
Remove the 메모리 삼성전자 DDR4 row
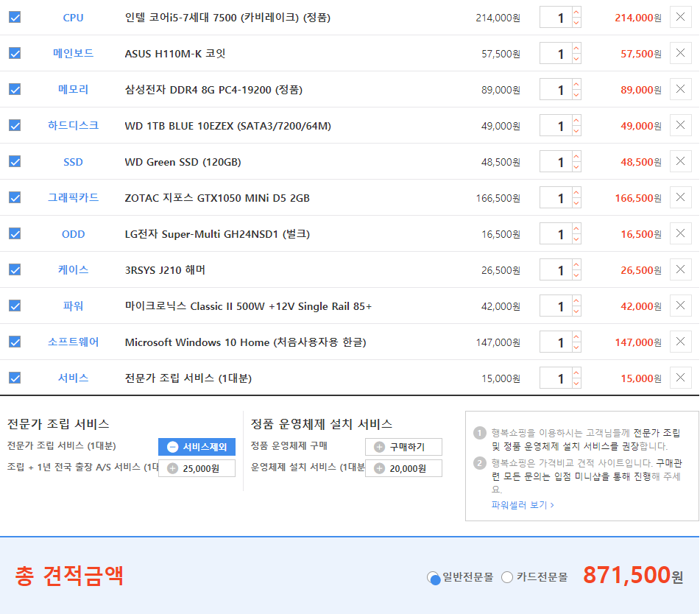pos(680,89)
